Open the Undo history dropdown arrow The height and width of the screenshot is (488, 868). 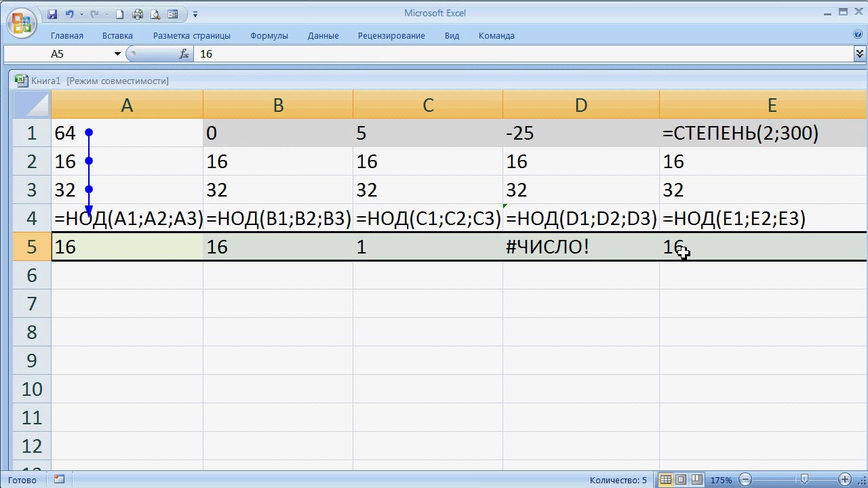81,14
